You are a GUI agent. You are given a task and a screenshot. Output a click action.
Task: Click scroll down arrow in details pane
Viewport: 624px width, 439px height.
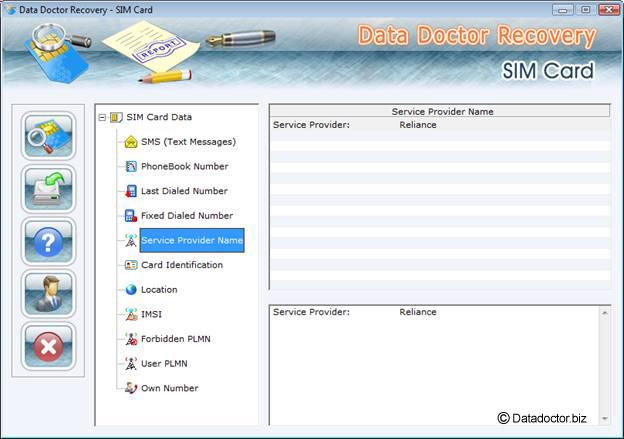[x=604, y=418]
